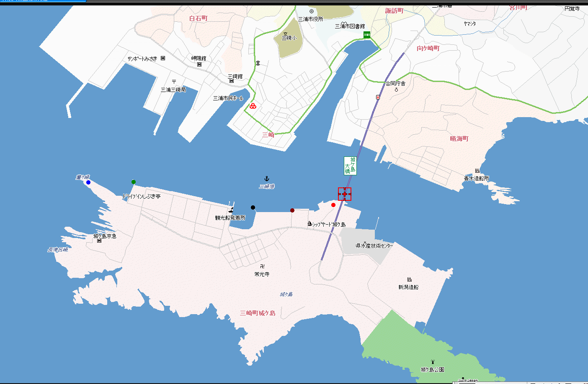Click the bright red marker dot near the bridge

pyautogui.click(x=333, y=205)
